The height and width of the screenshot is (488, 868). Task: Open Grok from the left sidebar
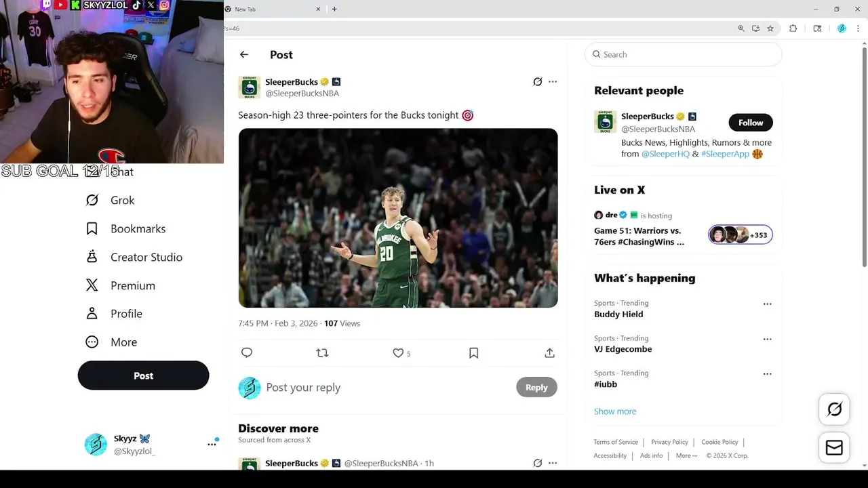point(122,200)
